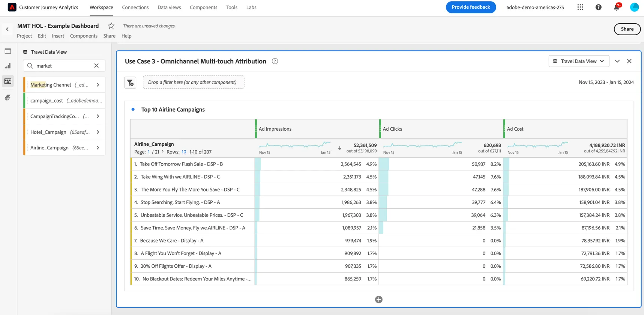Click the Provide feedback button
This screenshot has width=644, height=315.
tap(471, 7)
